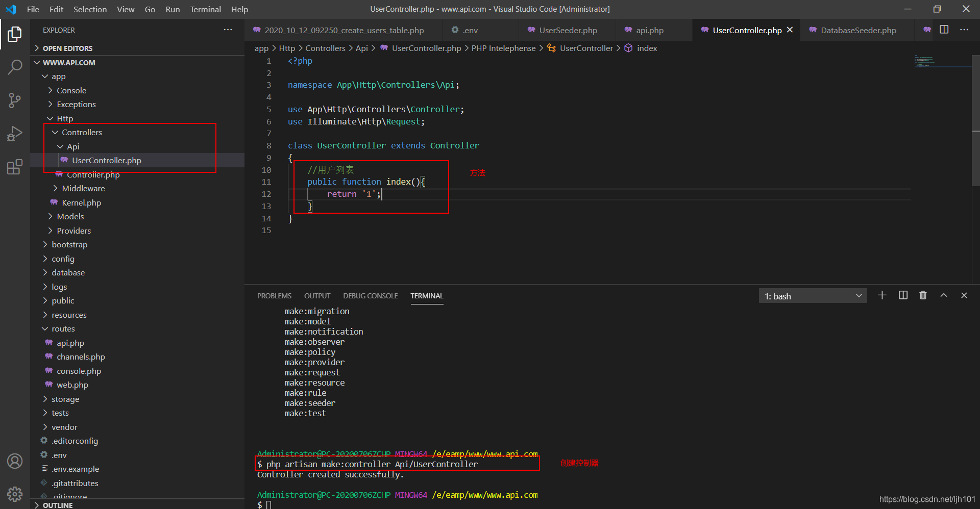Collapse the Api folder
Viewport: 980px width, 509px height.
point(137,146)
